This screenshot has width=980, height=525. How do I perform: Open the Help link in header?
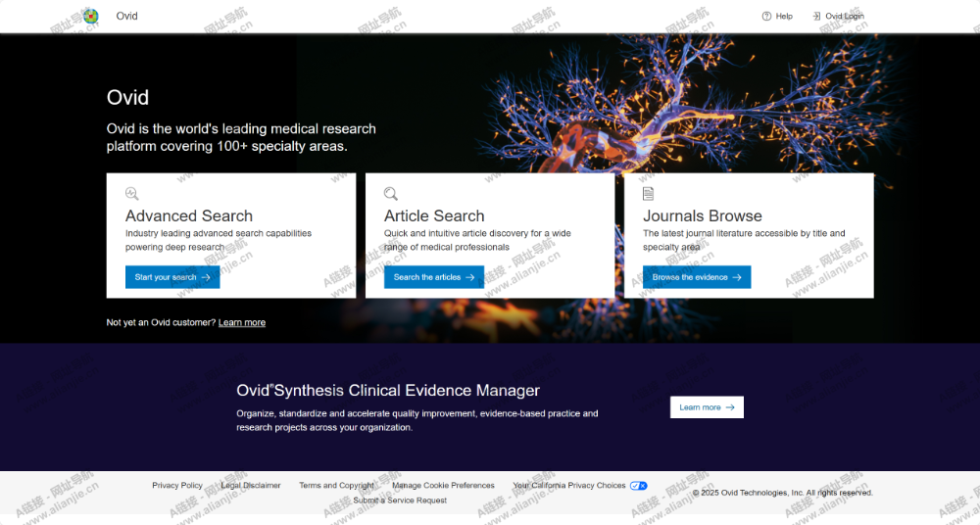coord(777,17)
